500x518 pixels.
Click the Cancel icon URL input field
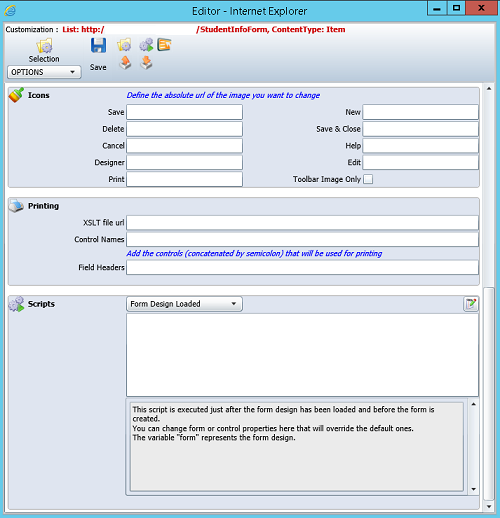click(184, 146)
